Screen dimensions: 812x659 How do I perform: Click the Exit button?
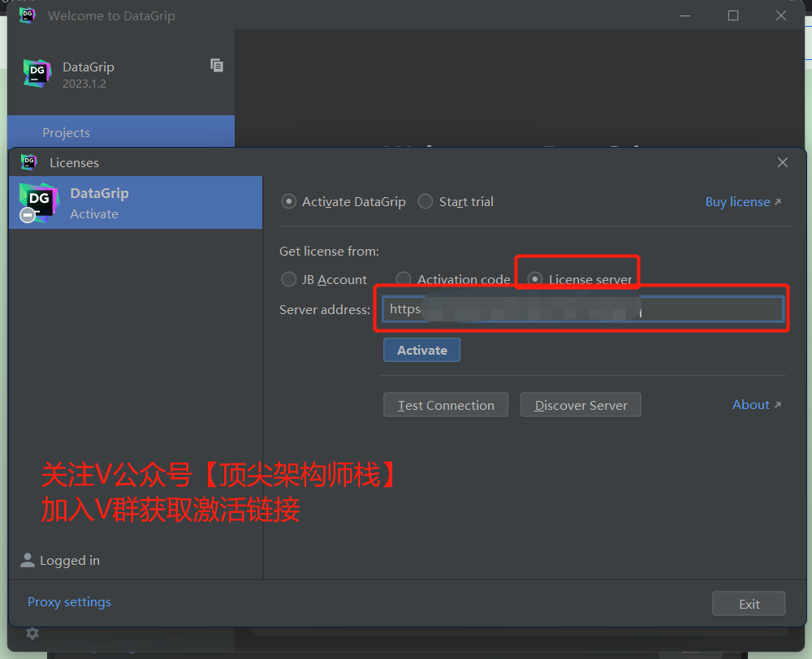click(749, 604)
